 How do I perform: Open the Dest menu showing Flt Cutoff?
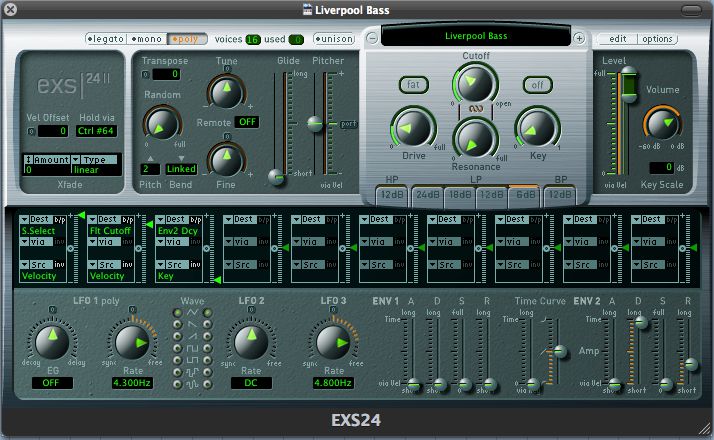pos(104,220)
